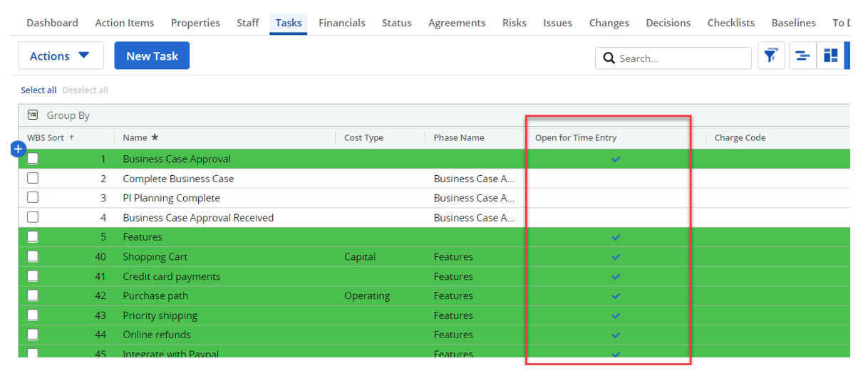Click the Select all link
Viewport: 868px width, 388px height.
click(38, 90)
